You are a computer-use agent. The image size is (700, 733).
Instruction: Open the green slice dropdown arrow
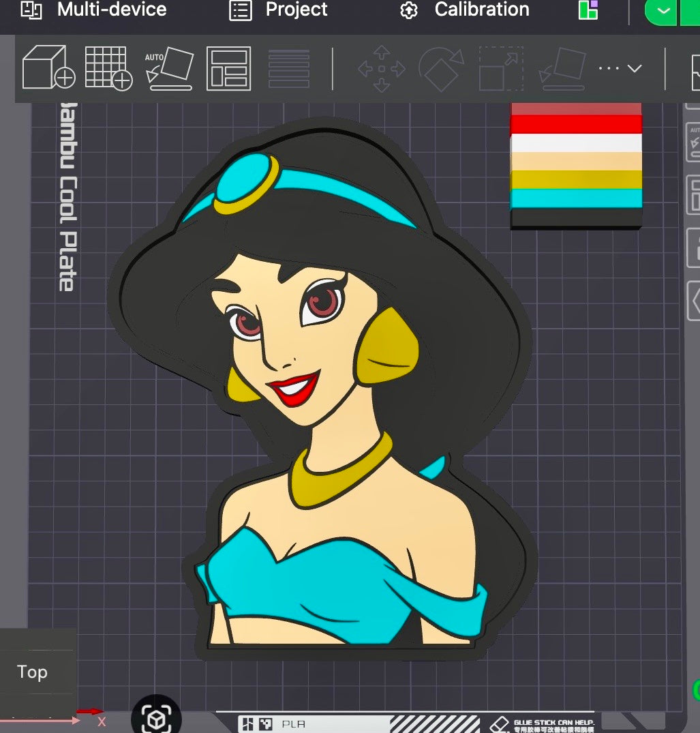[x=663, y=10]
